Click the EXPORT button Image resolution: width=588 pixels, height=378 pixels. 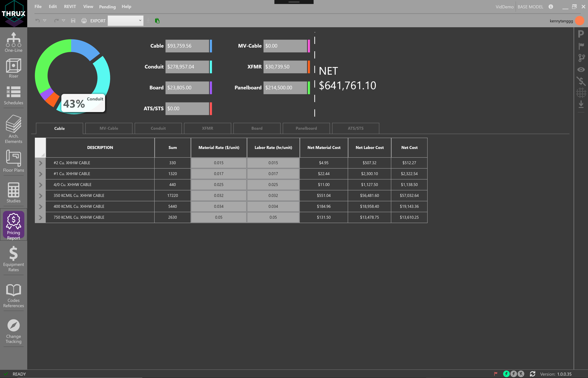click(x=98, y=21)
